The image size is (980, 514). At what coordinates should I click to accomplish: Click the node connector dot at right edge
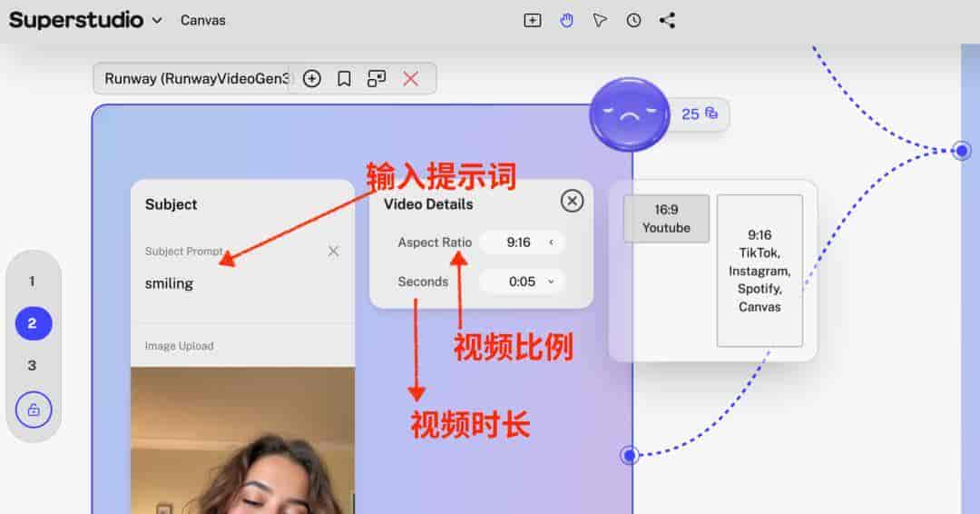click(962, 151)
